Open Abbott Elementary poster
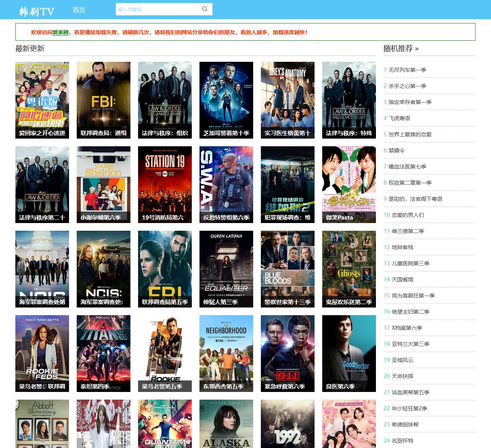Screen dimensions: 491x448 42,424
